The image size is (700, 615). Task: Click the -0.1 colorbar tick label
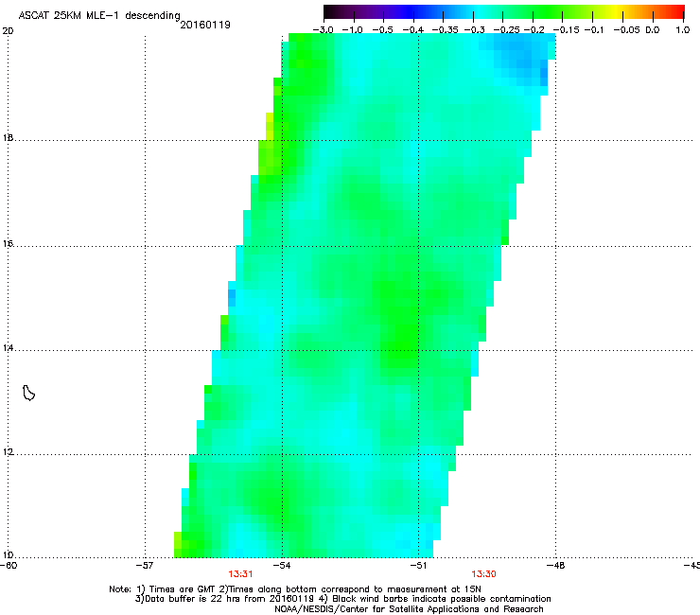[594, 30]
